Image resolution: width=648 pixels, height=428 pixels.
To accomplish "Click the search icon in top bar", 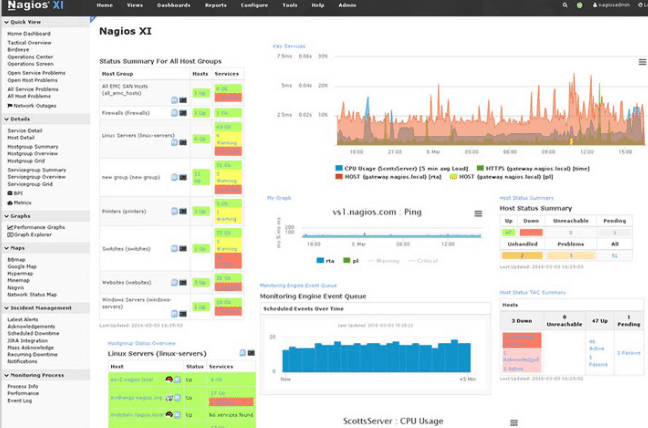I will coord(565,5).
